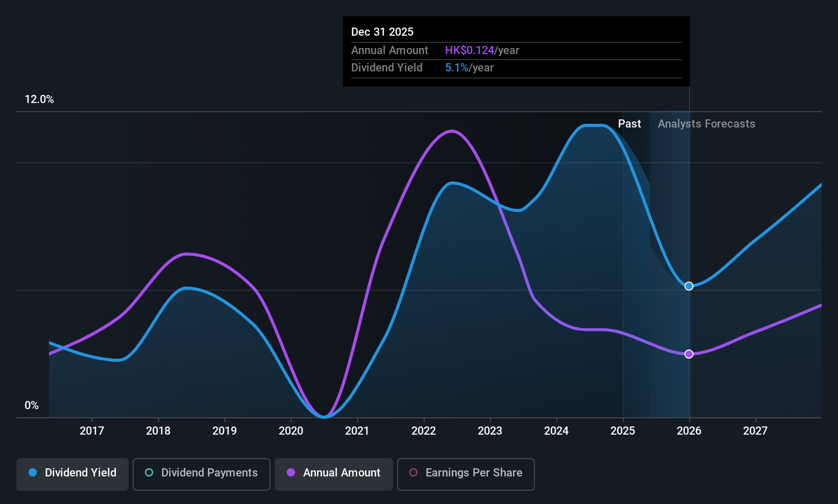Select the blue Dividend Yield data point at 2026
Image resolution: width=838 pixels, height=504 pixels.
[x=689, y=286]
